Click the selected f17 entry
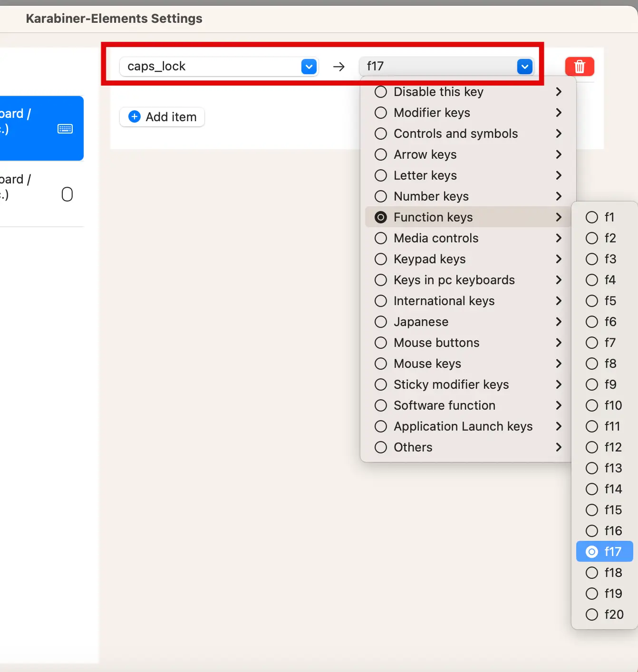Image resolution: width=638 pixels, height=672 pixels. 604,552
